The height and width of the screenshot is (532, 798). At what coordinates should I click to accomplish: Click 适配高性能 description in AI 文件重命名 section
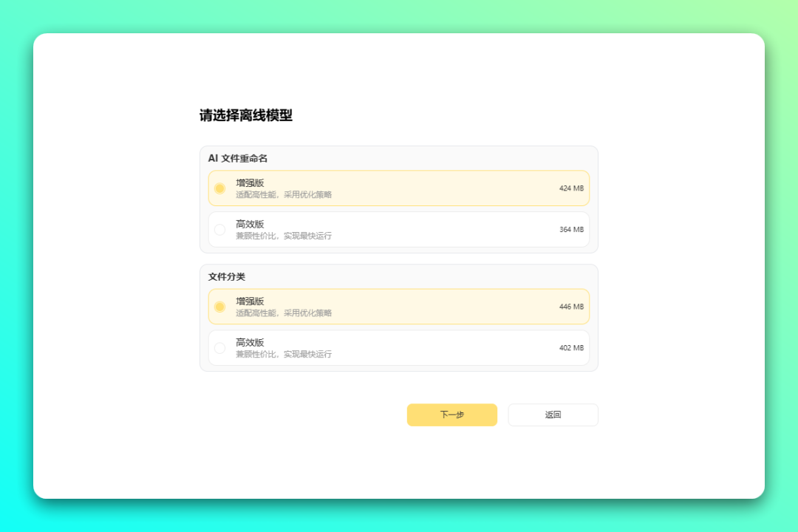(284, 195)
